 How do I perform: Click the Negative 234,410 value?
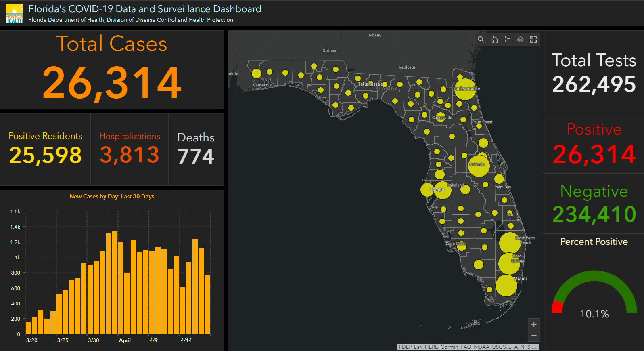[594, 214]
